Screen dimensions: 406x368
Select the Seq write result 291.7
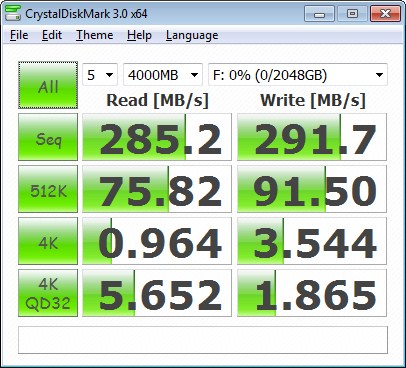[312, 137]
